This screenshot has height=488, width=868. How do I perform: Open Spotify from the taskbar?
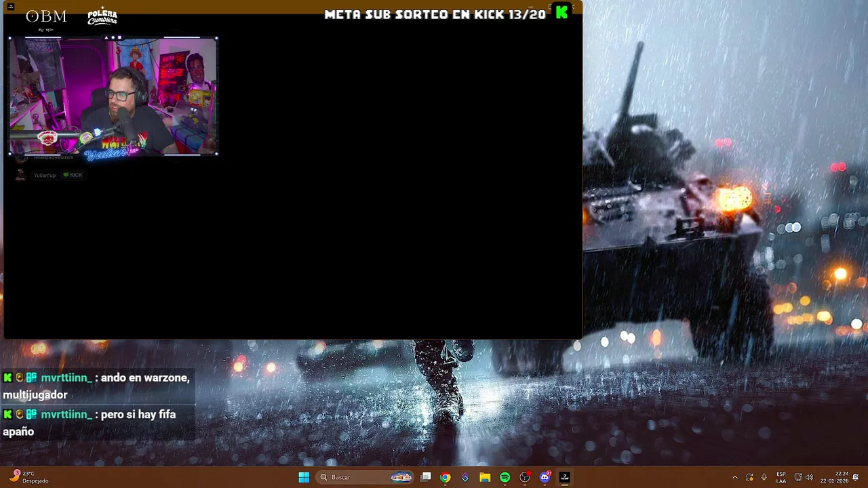505,477
